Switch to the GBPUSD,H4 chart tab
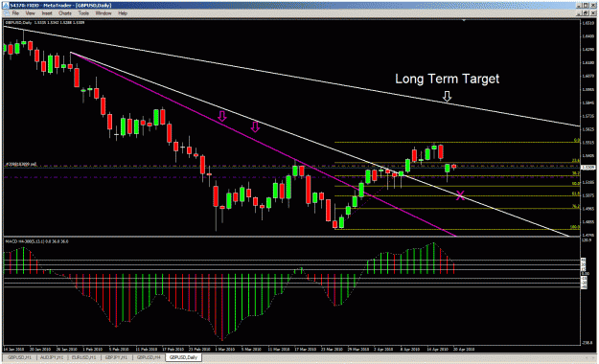Screen dimensions: 599x364 tap(149, 357)
